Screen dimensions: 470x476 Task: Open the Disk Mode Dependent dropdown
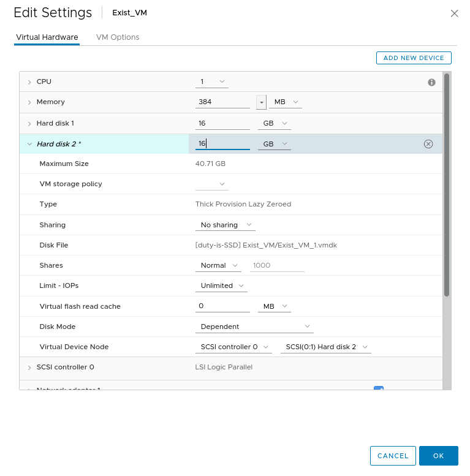[254, 327]
